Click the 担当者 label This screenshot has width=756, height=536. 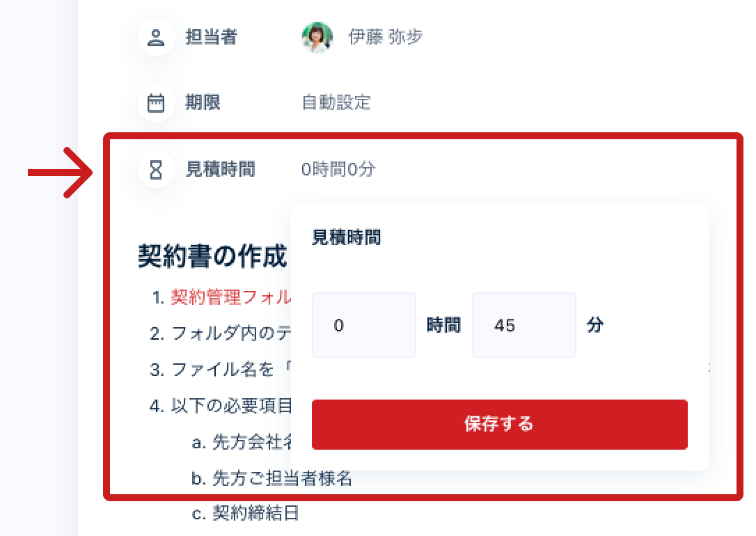(x=212, y=37)
